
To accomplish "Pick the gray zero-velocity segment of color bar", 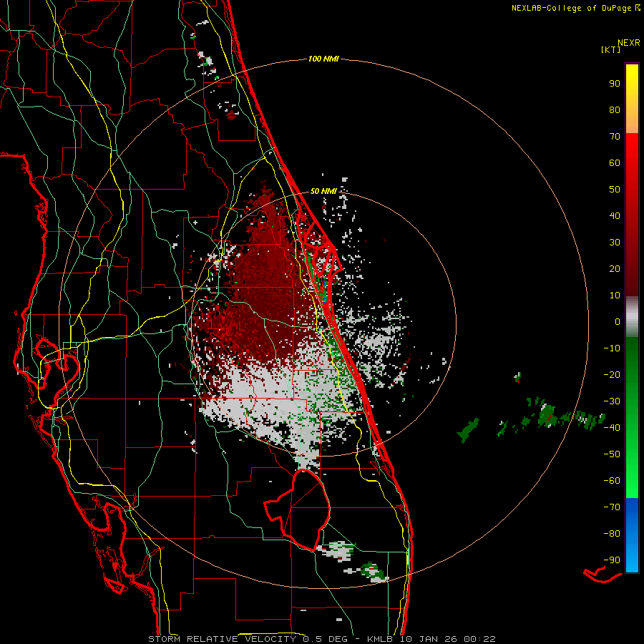I will [x=632, y=317].
